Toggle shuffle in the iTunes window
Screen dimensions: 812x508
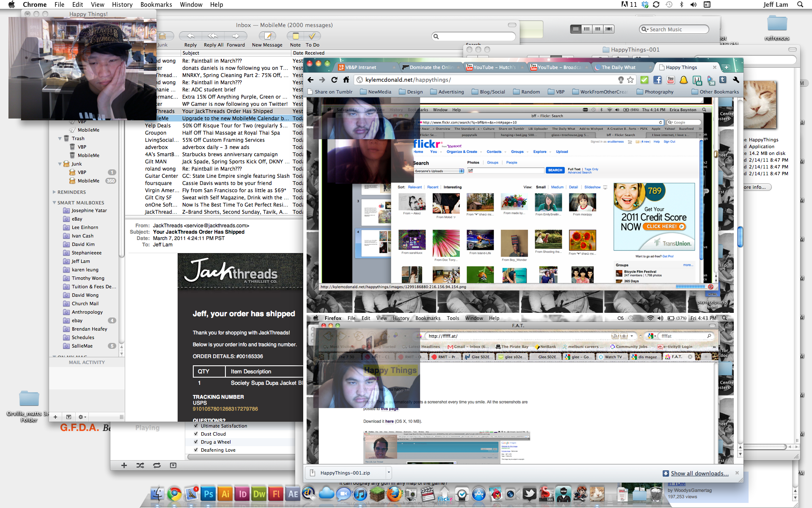pyautogui.click(x=140, y=465)
